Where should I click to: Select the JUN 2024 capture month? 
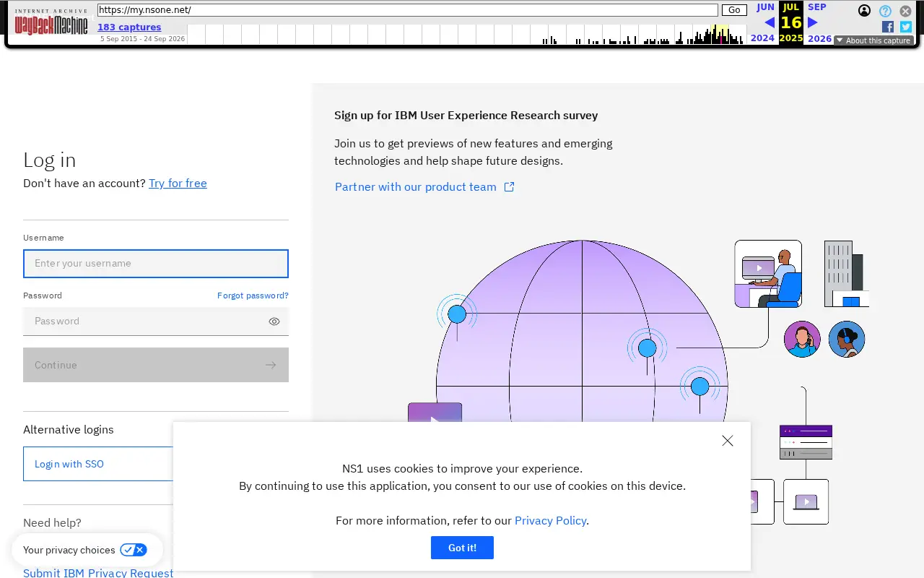(764, 22)
